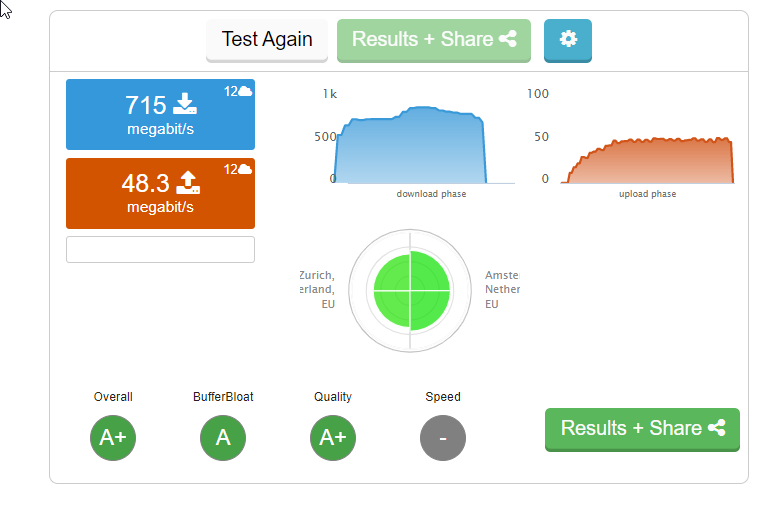782x530 pixels.
Task: Click the green circular radar chart
Action: [x=410, y=290]
